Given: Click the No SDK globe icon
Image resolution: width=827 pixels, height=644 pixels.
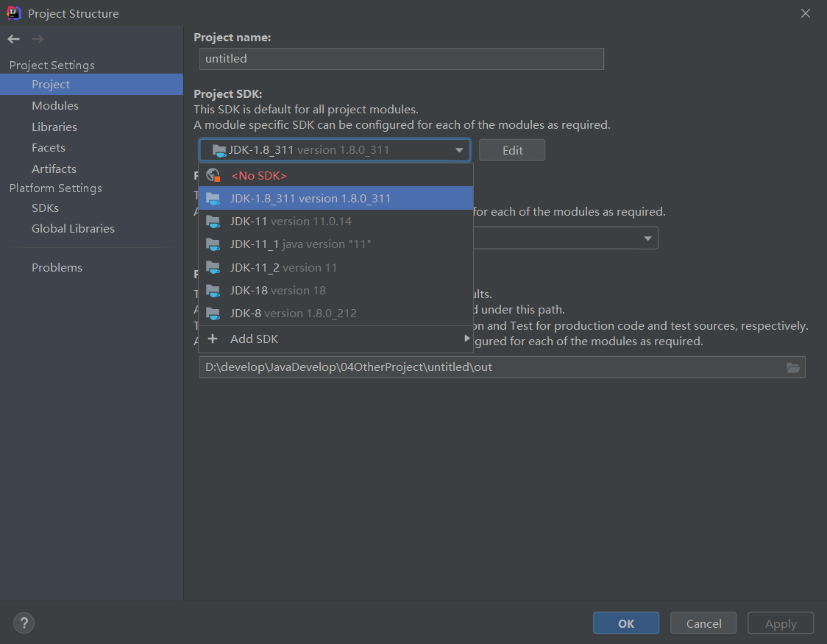Looking at the screenshot, I should (x=213, y=175).
